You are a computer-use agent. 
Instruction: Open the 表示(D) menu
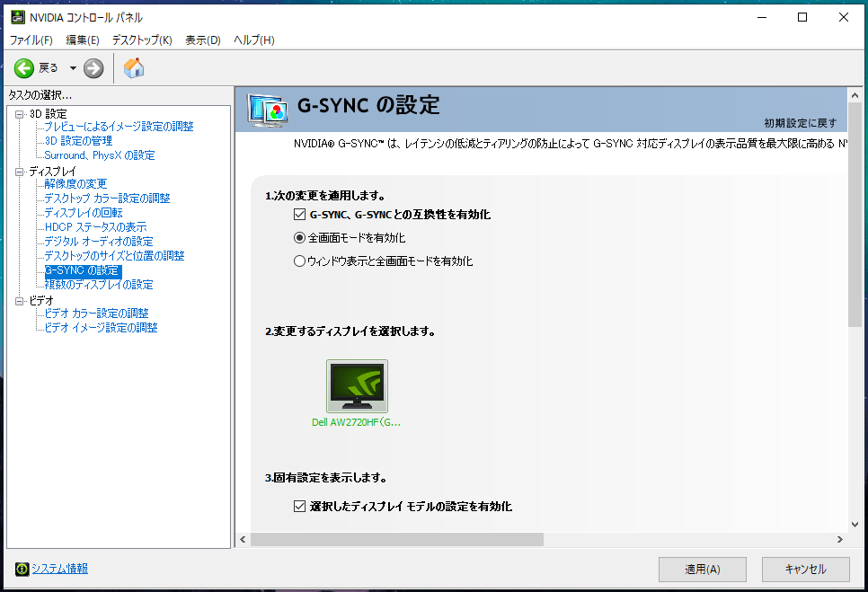202,40
